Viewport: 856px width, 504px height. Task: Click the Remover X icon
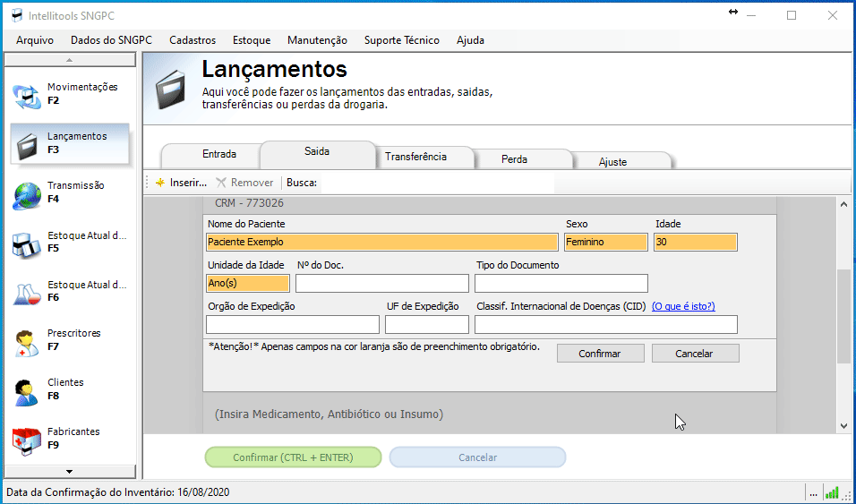coord(220,183)
